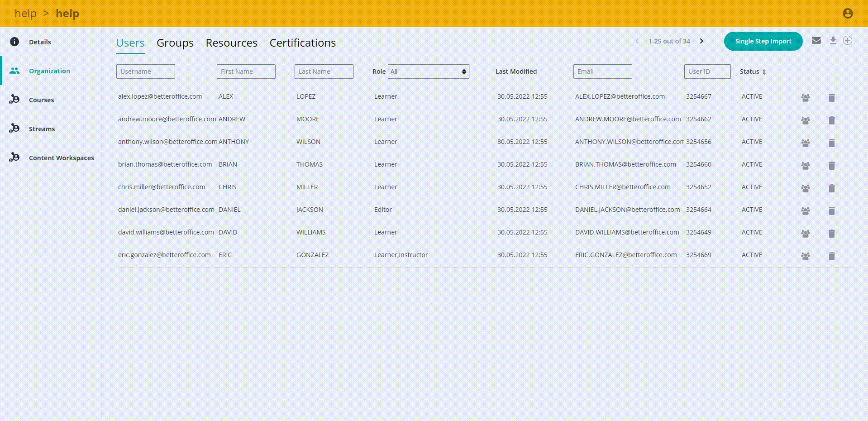Sort by Status column arrows
Image resolution: width=868 pixels, height=421 pixels.
[764, 72]
